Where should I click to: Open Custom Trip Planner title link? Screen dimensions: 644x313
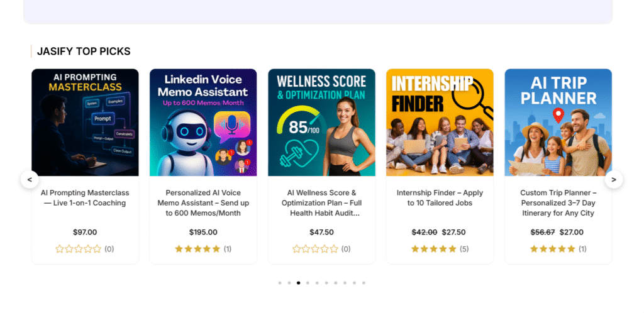coord(558,202)
